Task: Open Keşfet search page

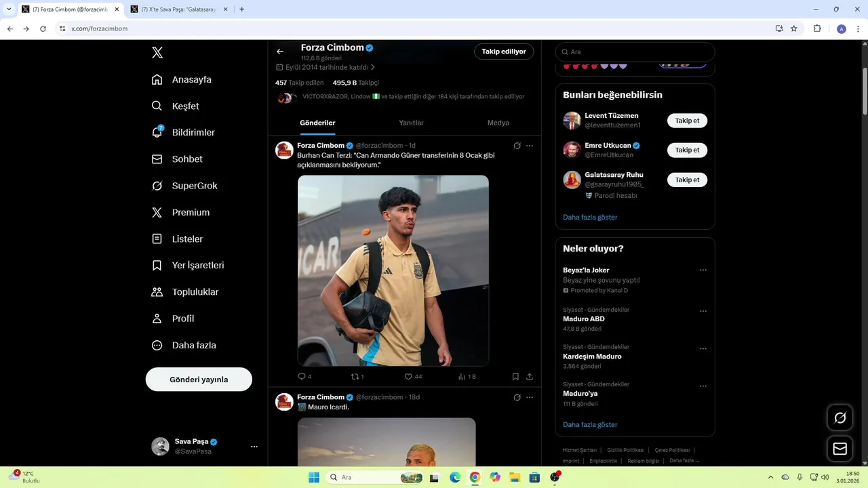Action: click(x=176, y=106)
